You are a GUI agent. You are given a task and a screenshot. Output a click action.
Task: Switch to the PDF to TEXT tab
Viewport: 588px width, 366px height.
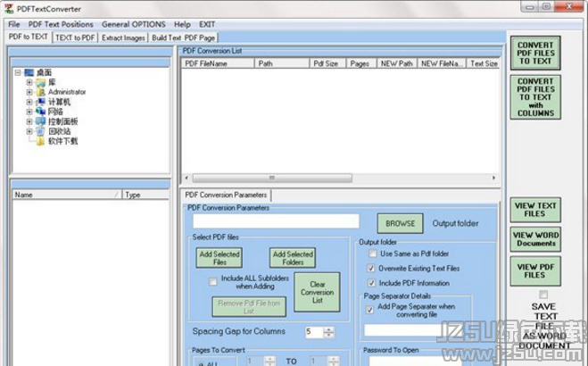(x=29, y=37)
